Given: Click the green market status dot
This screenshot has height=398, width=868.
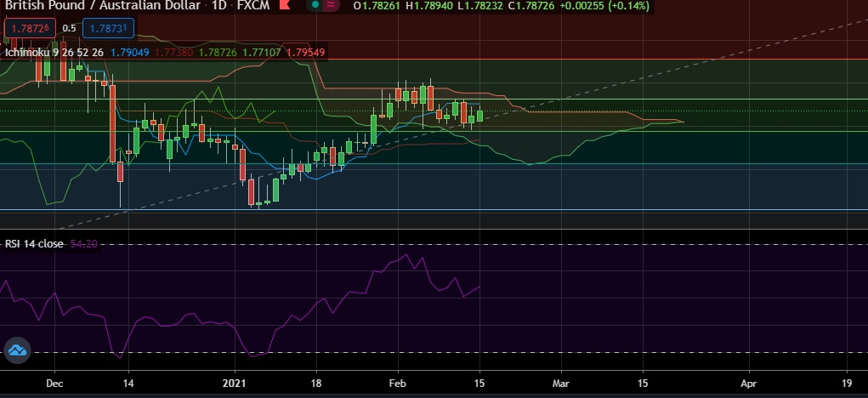Looking at the screenshot, I should (315, 5).
